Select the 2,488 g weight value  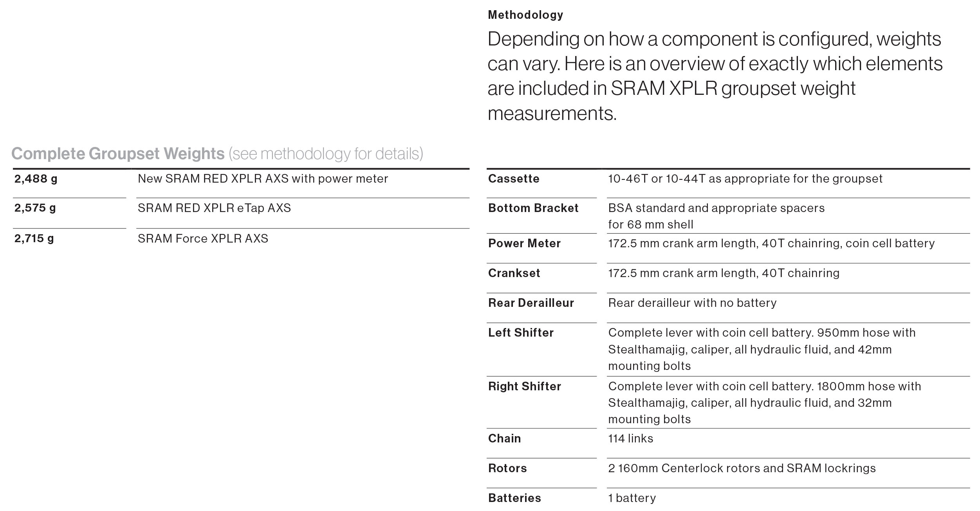[36, 179]
